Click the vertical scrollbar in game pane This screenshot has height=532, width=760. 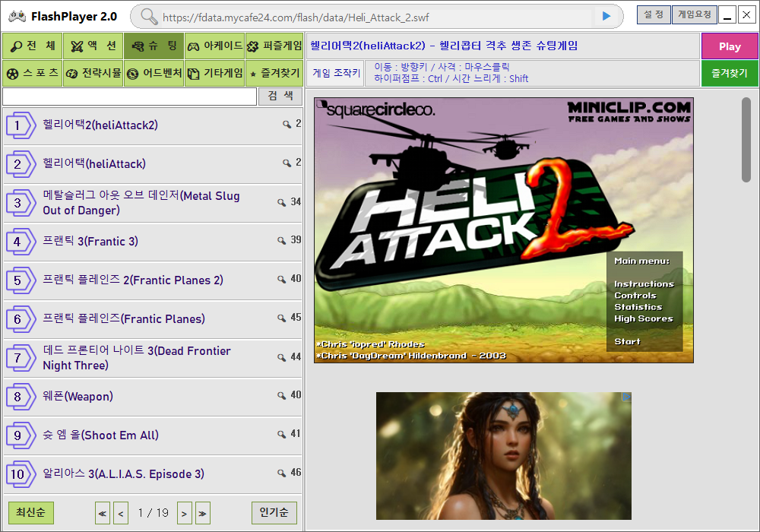pos(746,140)
